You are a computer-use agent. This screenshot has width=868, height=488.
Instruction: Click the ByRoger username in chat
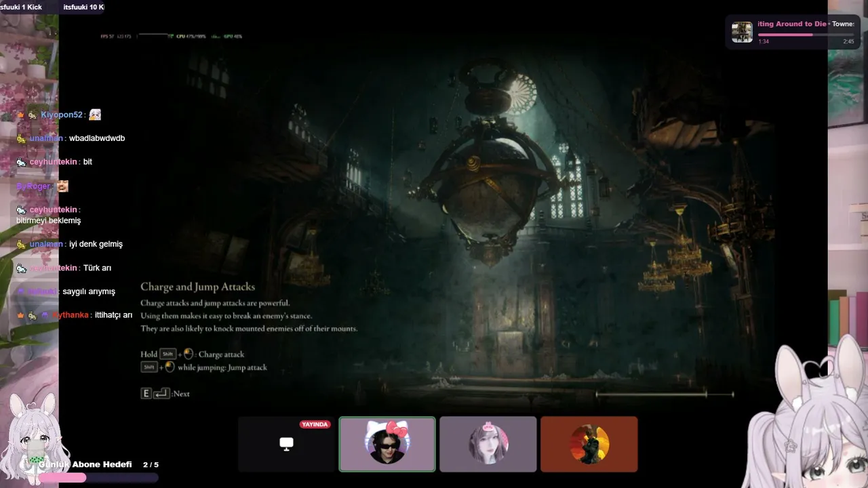[34, 186]
